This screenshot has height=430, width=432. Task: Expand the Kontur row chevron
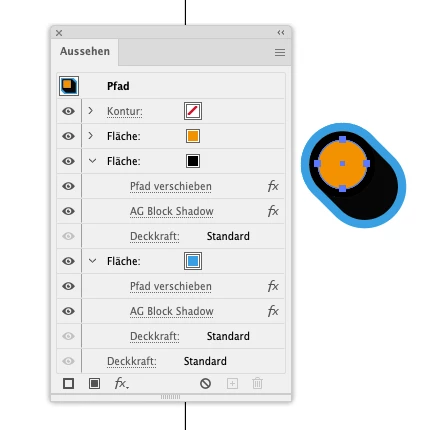pos(90,111)
